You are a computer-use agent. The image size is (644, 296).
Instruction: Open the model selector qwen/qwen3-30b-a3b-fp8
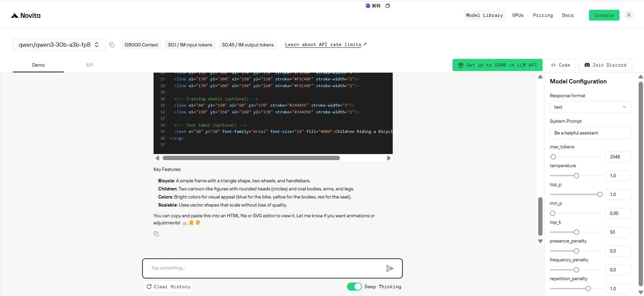[59, 45]
